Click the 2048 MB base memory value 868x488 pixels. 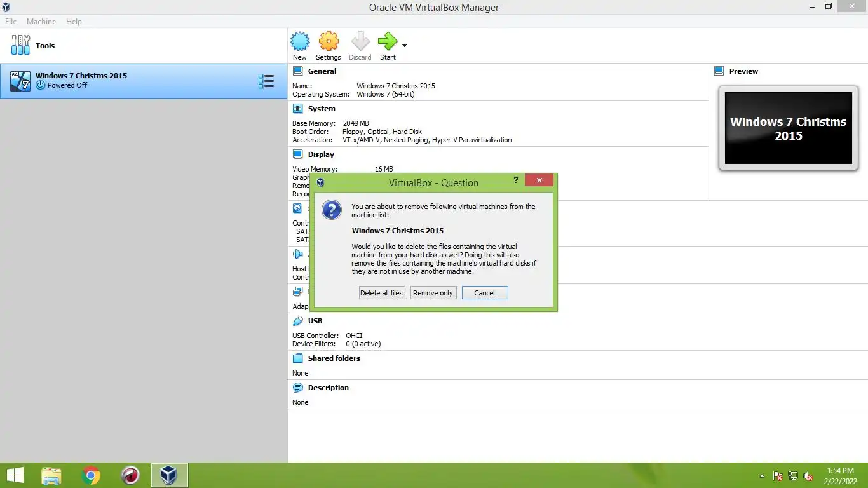point(356,123)
